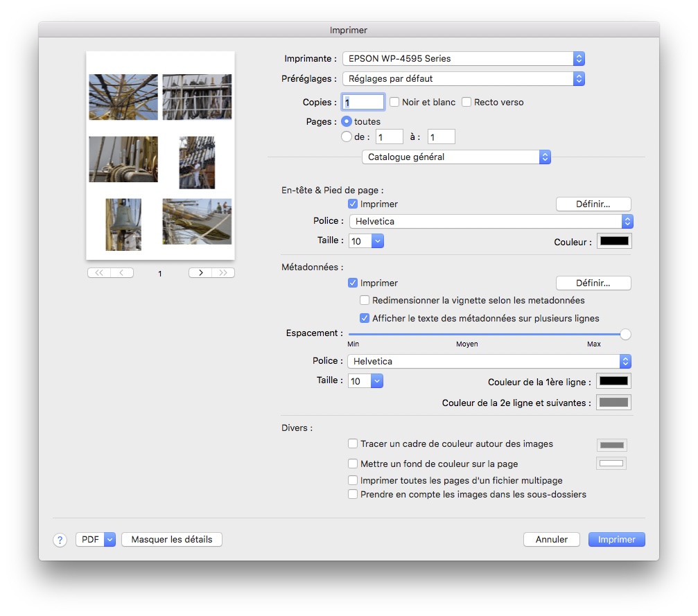Click Définir button for En-tête & Pied
Image resolution: width=698 pixels, height=616 pixels.
click(x=593, y=204)
